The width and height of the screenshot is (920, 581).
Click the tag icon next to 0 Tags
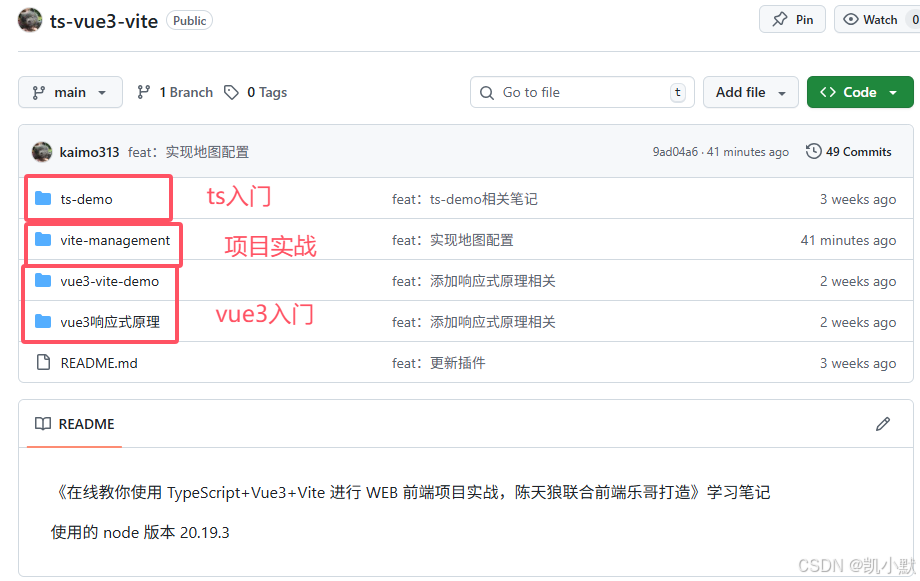(231, 92)
